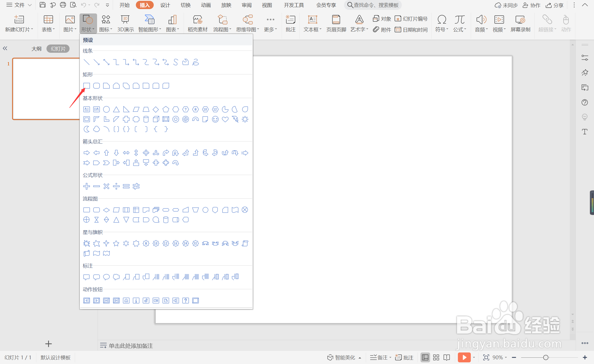Open the 3D演示 tool

pos(125,24)
